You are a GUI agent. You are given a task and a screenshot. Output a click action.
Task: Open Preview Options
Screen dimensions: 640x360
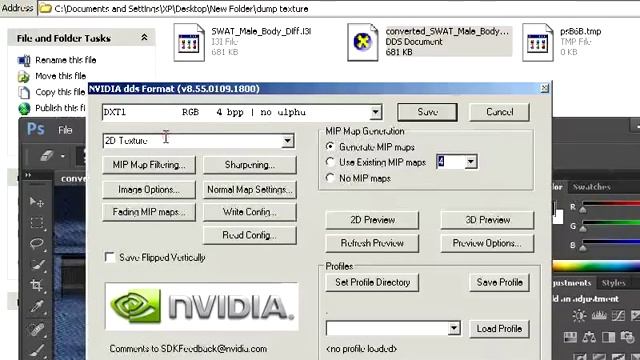click(x=487, y=243)
